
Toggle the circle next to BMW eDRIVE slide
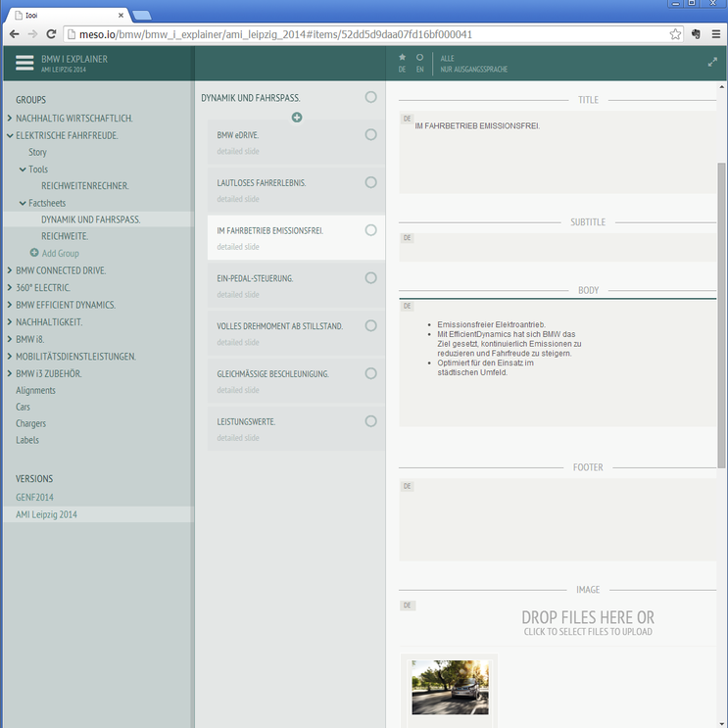click(x=370, y=135)
